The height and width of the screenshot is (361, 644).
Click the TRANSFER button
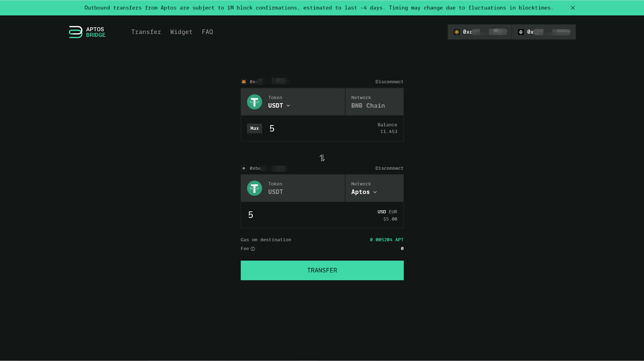[x=322, y=270]
